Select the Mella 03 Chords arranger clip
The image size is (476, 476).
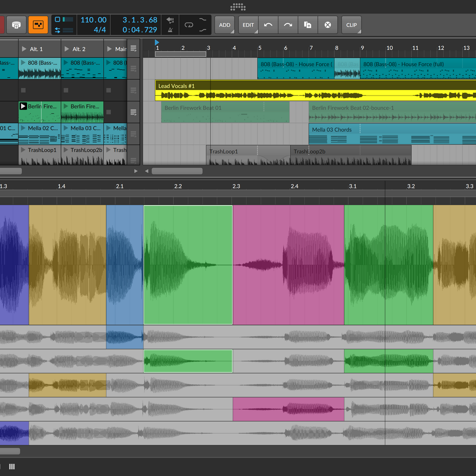tap(392, 134)
